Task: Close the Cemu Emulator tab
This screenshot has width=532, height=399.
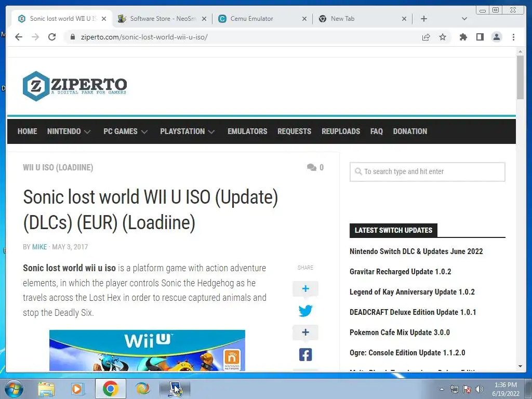Action: (304, 19)
